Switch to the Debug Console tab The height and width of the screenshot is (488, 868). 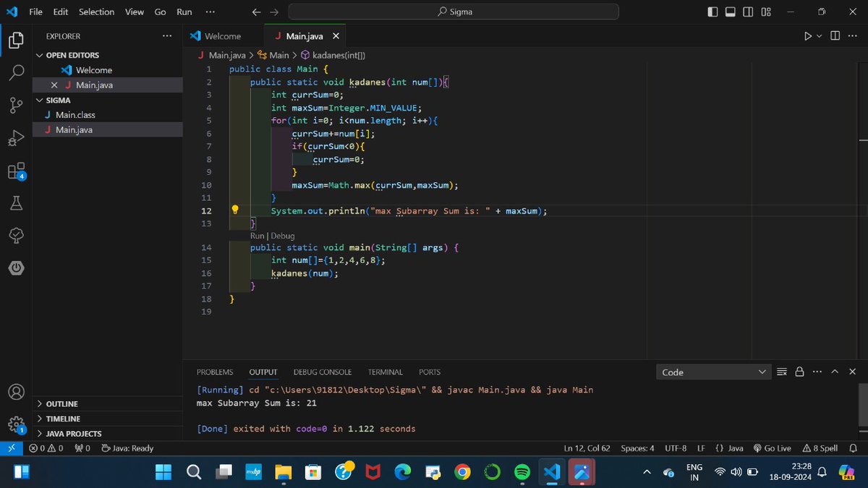coord(323,372)
